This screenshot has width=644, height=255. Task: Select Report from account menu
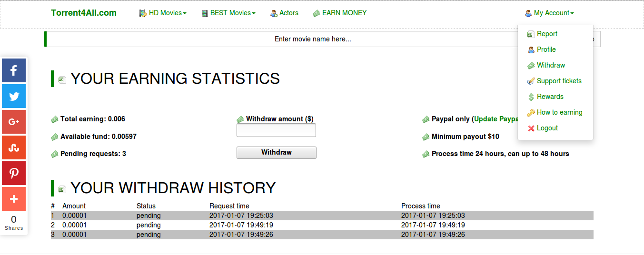[x=547, y=34]
